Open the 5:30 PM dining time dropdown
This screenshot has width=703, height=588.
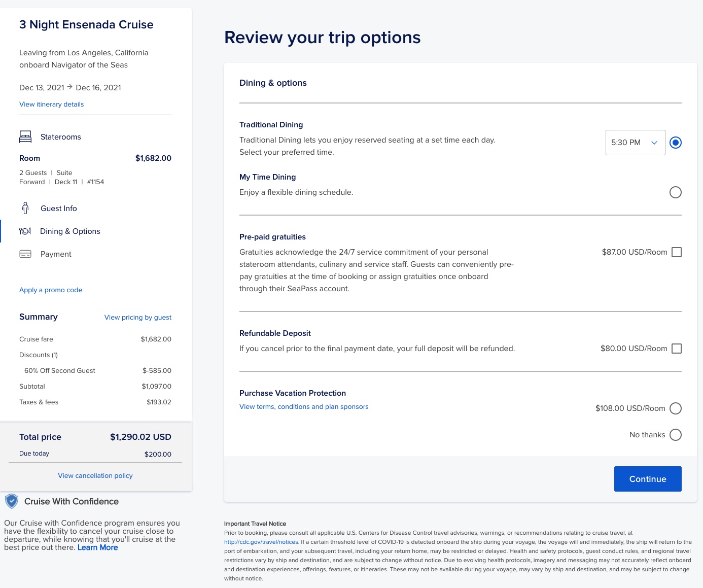[x=635, y=143]
